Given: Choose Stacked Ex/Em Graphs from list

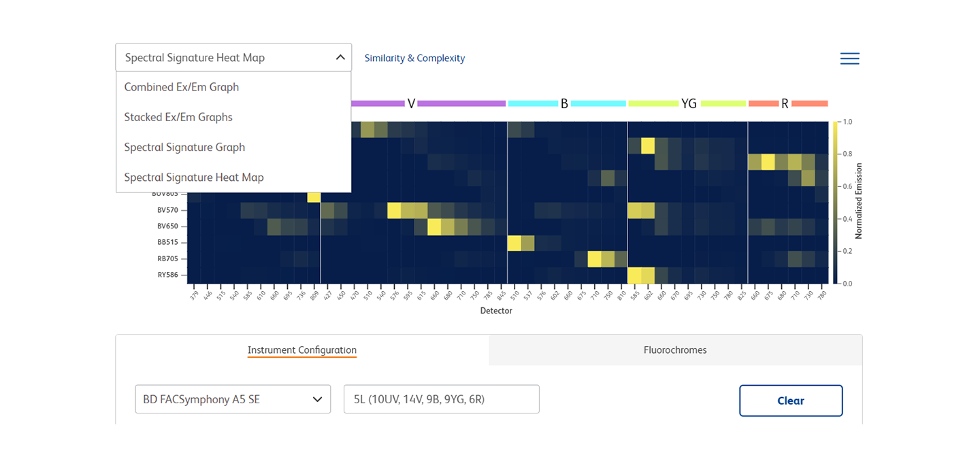Looking at the screenshot, I should pyautogui.click(x=178, y=117).
